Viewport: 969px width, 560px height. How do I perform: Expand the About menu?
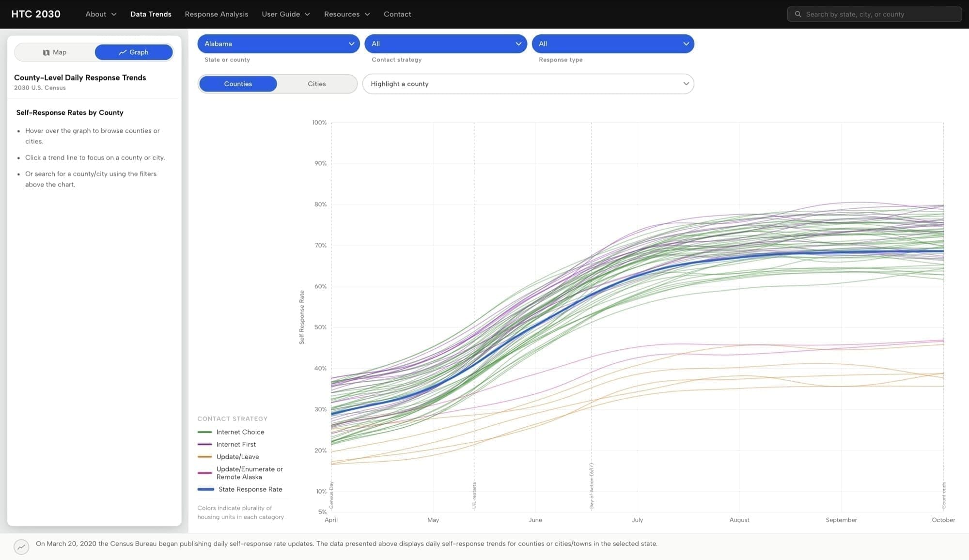click(x=101, y=14)
